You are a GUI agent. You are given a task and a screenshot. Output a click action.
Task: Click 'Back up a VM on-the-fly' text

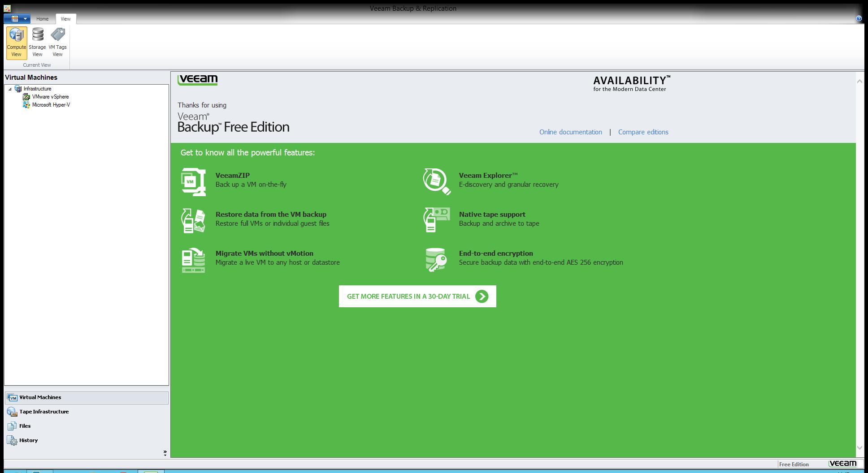[251, 185]
